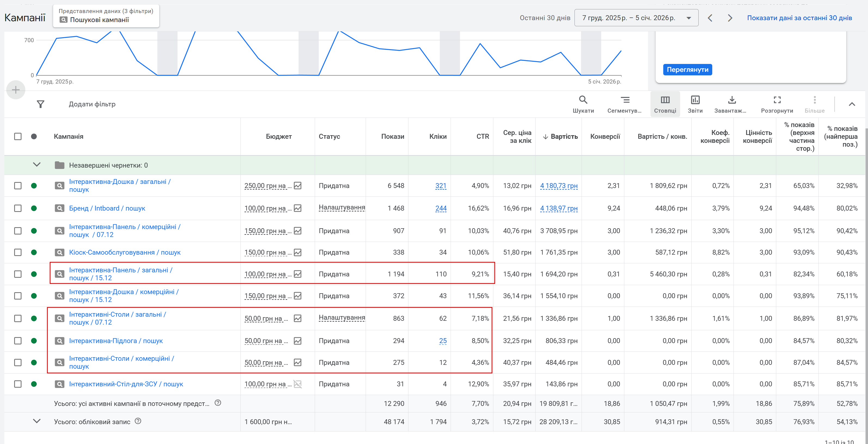The width and height of the screenshot is (868, 444).
Task: Click the Expand (Розгорнути) fullscreen icon
Action: (x=777, y=100)
